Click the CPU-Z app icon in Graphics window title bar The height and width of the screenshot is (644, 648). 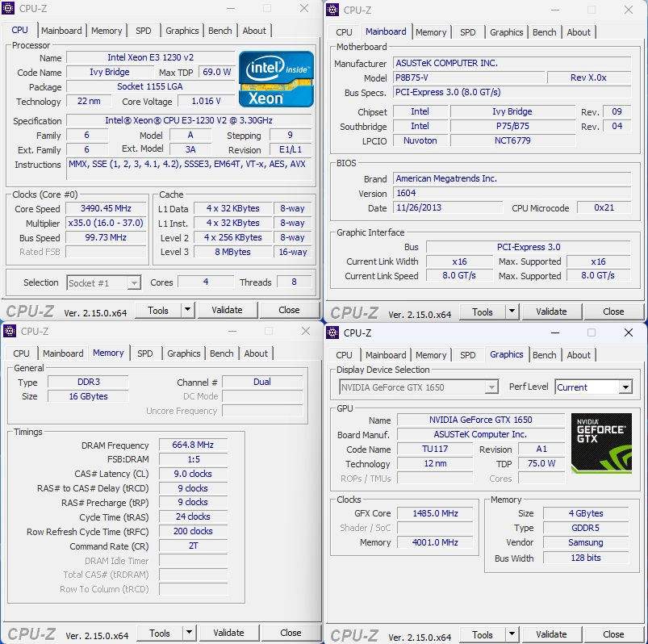coord(332,332)
